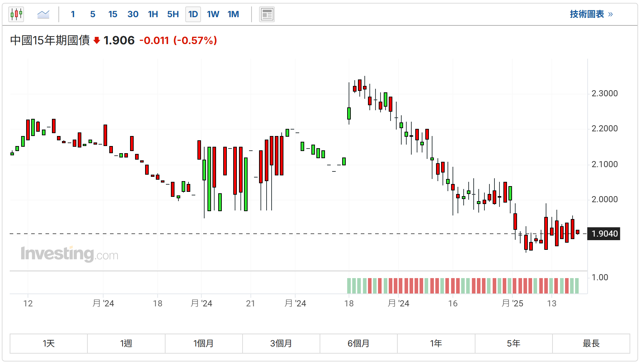641x364 pixels.
Task: Toggle the 1D daily interval
Action: (x=193, y=14)
